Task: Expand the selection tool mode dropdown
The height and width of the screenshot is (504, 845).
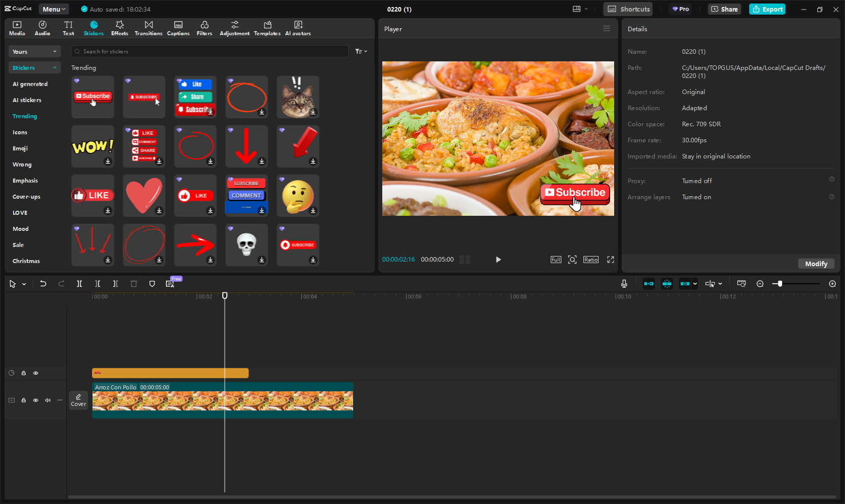Action: pyautogui.click(x=24, y=284)
